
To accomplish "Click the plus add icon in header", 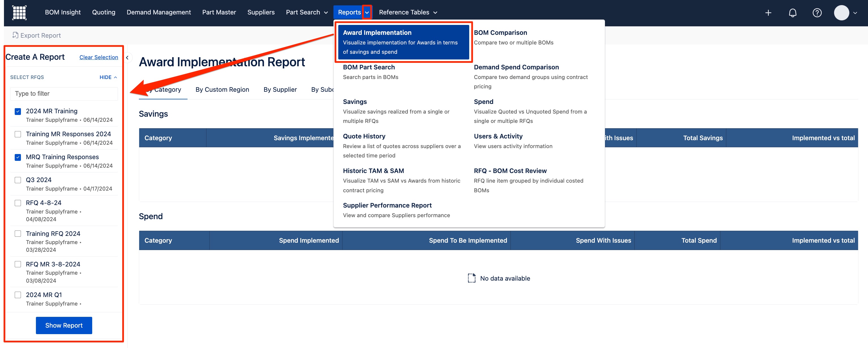I will (x=768, y=12).
